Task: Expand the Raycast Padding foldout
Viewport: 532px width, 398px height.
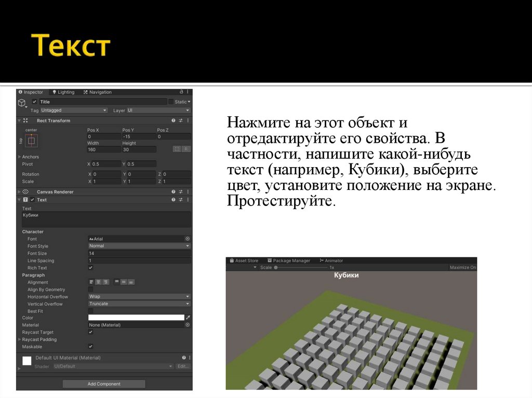Action: [19, 339]
